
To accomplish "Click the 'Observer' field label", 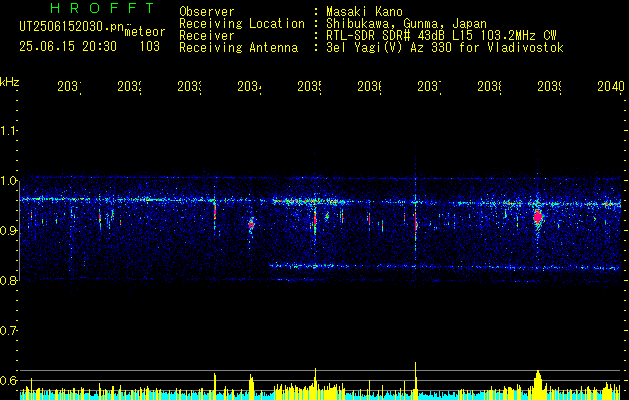I will click(207, 11).
